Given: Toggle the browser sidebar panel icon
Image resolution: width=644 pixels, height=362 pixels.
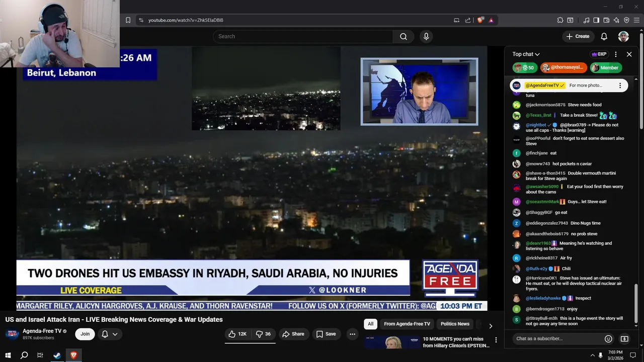Looking at the screenshot, I should (596, 20).
